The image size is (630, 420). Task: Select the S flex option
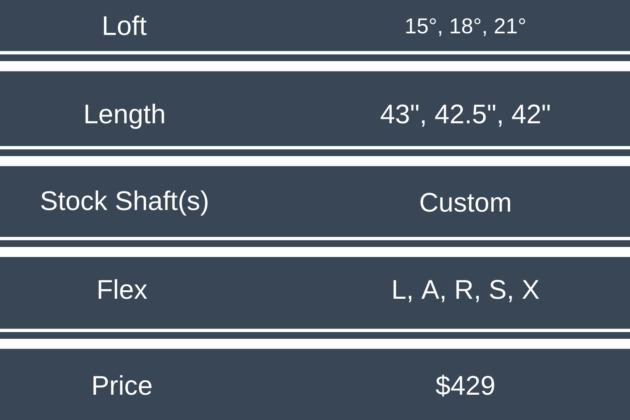click(497, 290)
